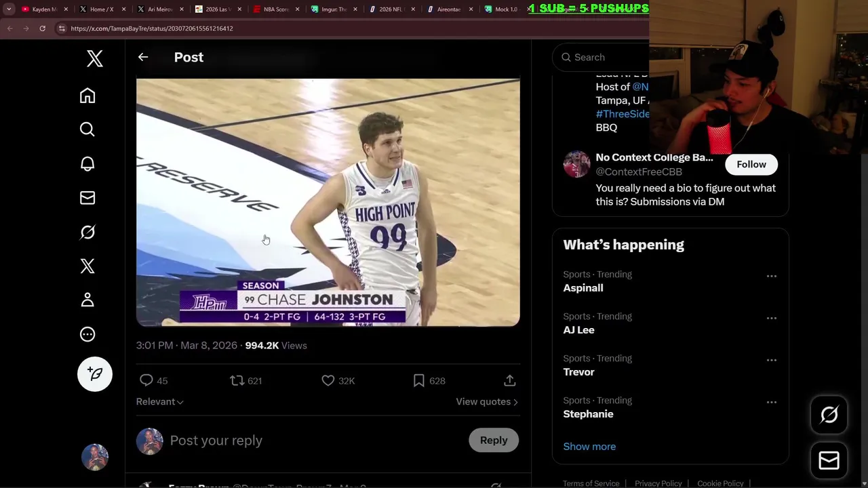Open options for Aspinall trend

click(771, 277)
